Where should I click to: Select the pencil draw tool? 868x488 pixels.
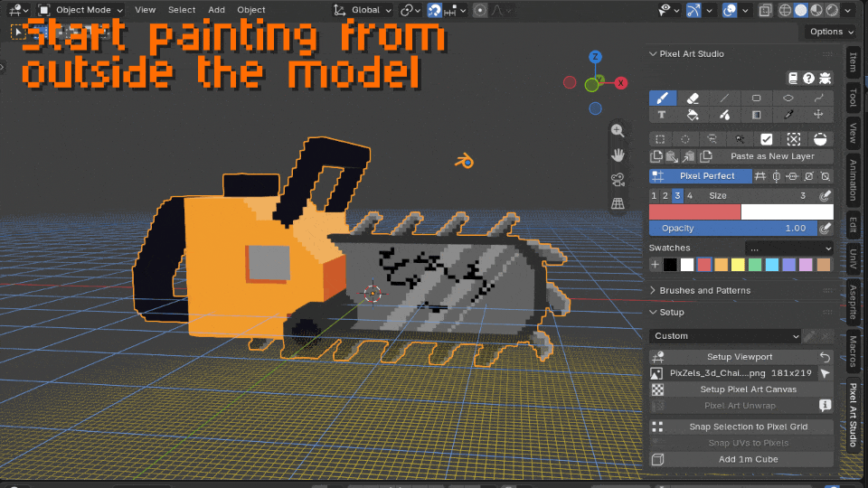[662, 99]
